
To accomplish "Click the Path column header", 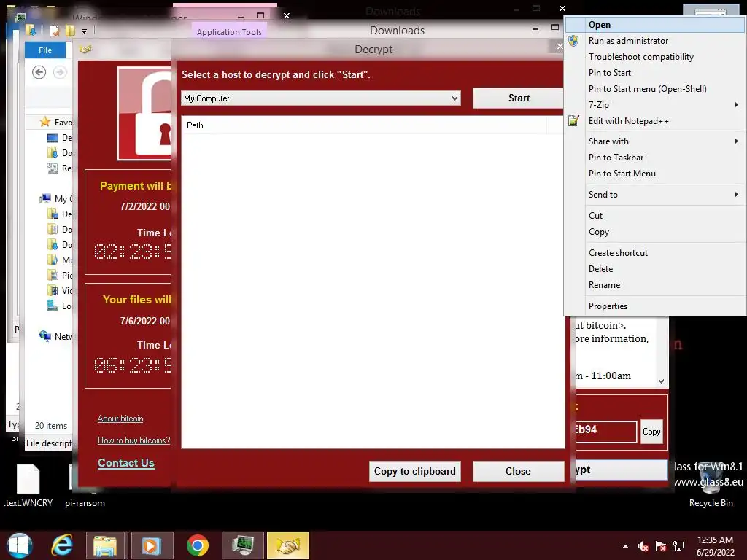I will pos(365,125).
